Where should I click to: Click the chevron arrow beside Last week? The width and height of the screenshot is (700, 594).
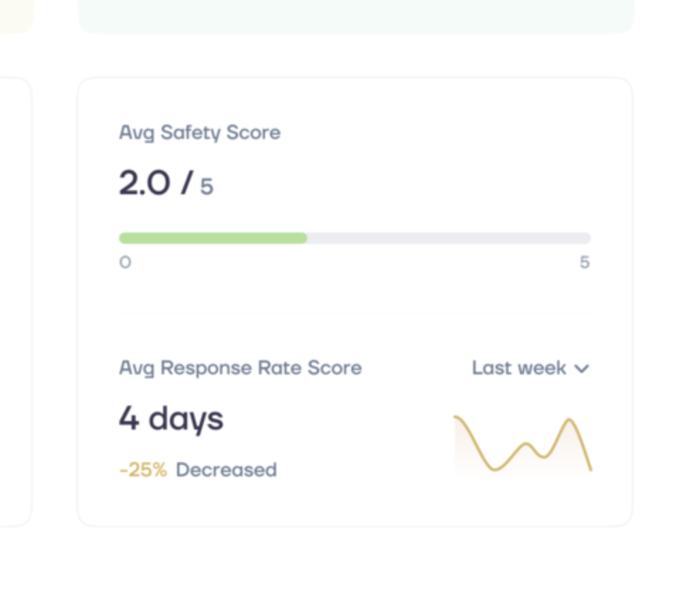click(x=582, y=369)
